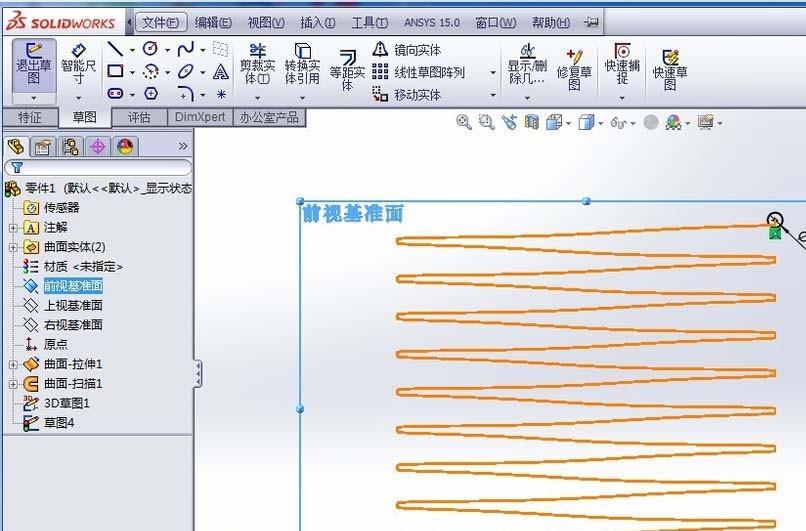Viewport: 806px width, 531px height.
Task: Select 上视基准面 in the feature tree
Action: click(x=73, y=306)
